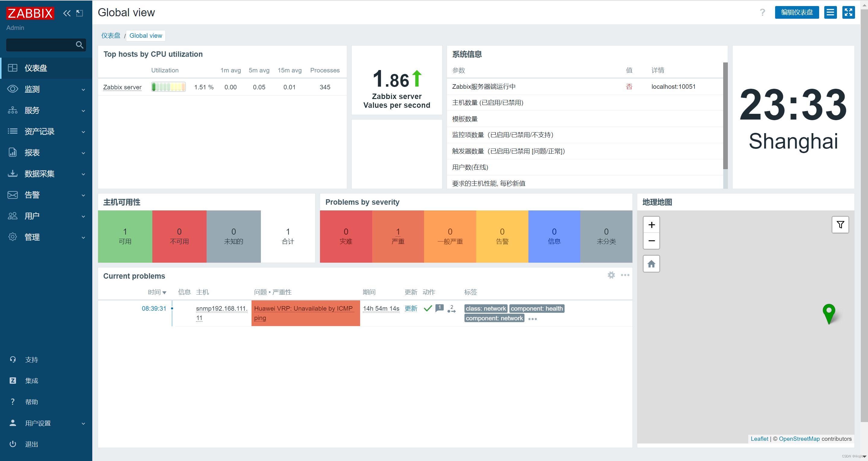This screenshot has width=868, height=461.
Task: Click the 14h 54m 14s duration link
Action: click(x=381, y=309)
